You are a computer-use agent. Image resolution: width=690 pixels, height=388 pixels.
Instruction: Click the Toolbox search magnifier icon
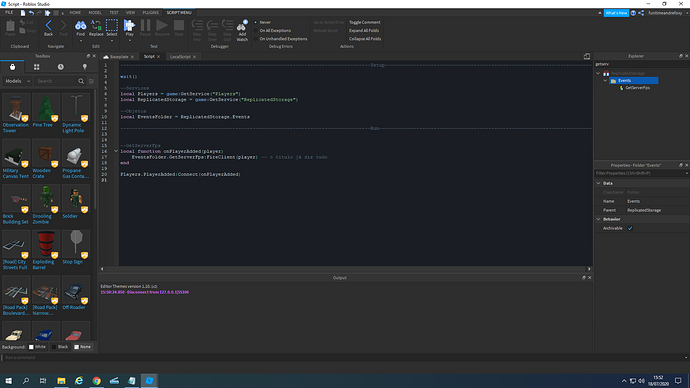81,81
